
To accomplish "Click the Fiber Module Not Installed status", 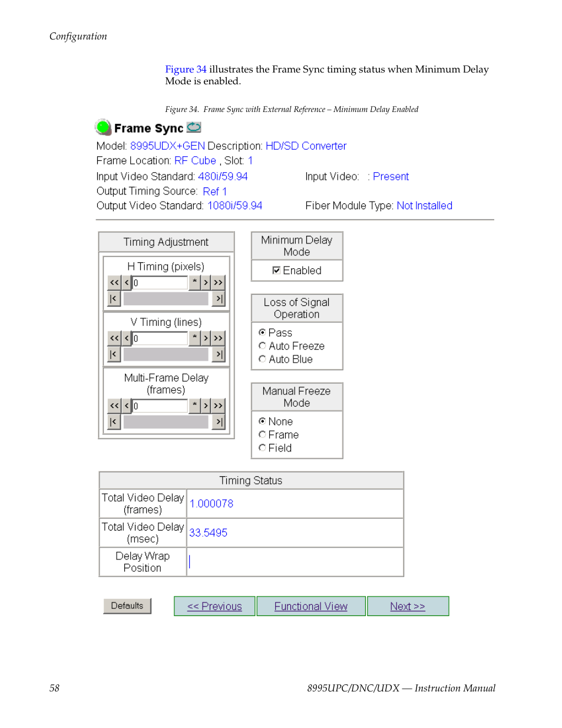I will [x=424, y=206].
